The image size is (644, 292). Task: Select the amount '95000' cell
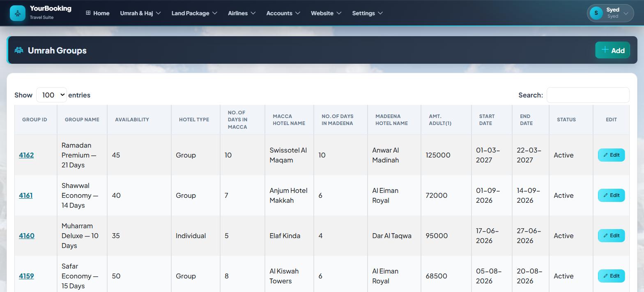(x=446, y=236)
